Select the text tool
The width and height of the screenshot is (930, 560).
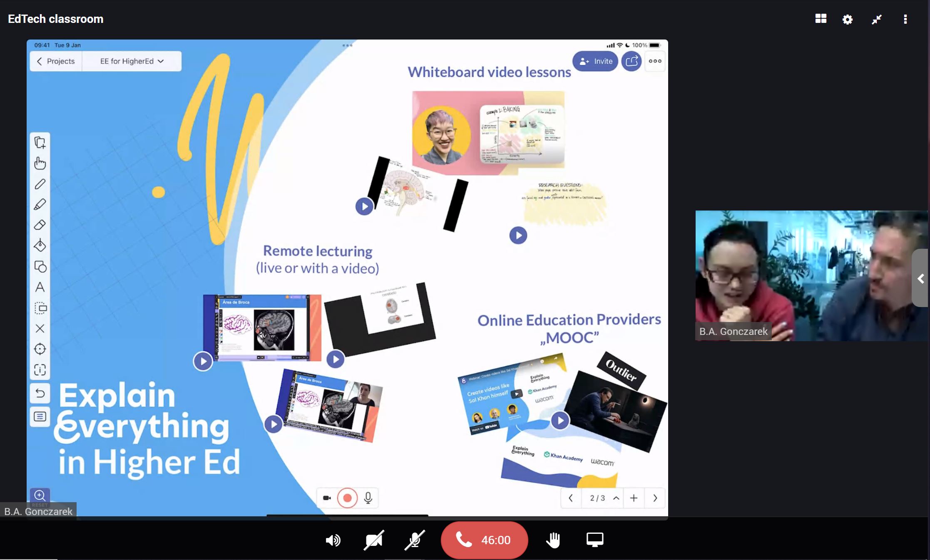tap(40, 287)
